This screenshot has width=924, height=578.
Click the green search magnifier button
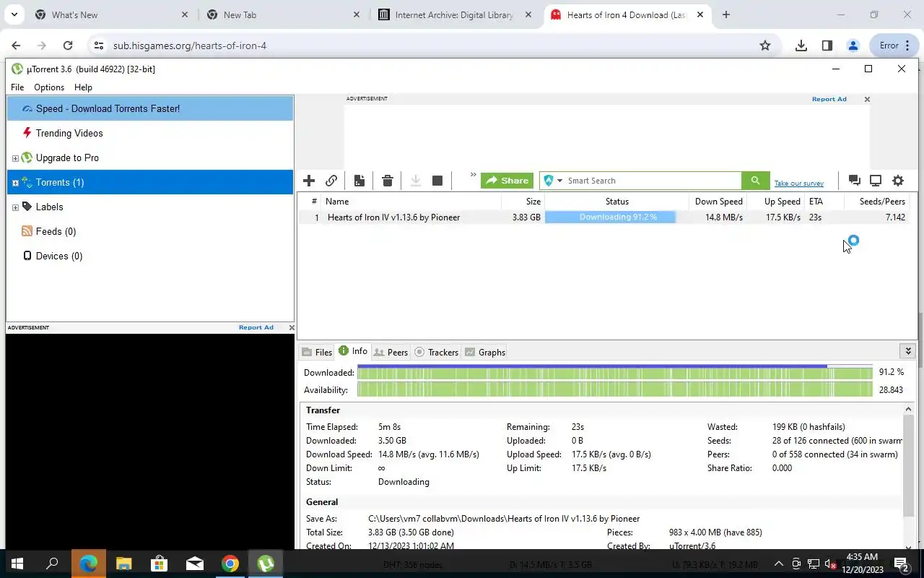(x=755, y=181)
